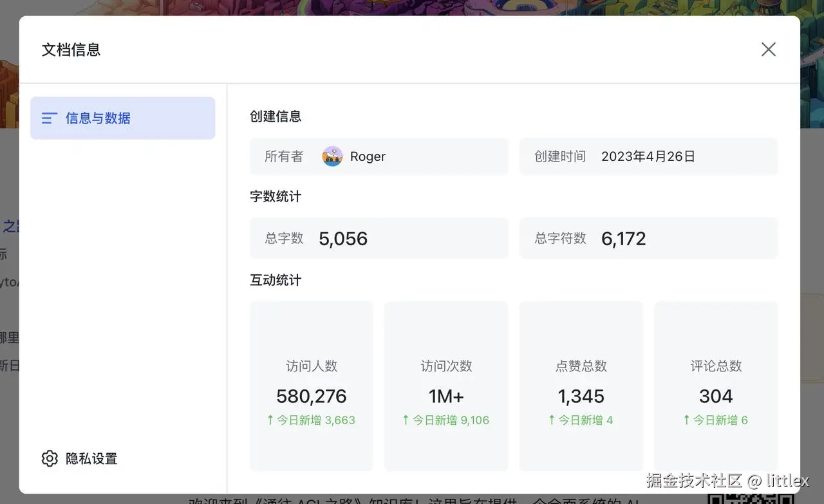Click 今日新增 4 under 点赞总数
The image size is (824, 504).
pos(581,420)
